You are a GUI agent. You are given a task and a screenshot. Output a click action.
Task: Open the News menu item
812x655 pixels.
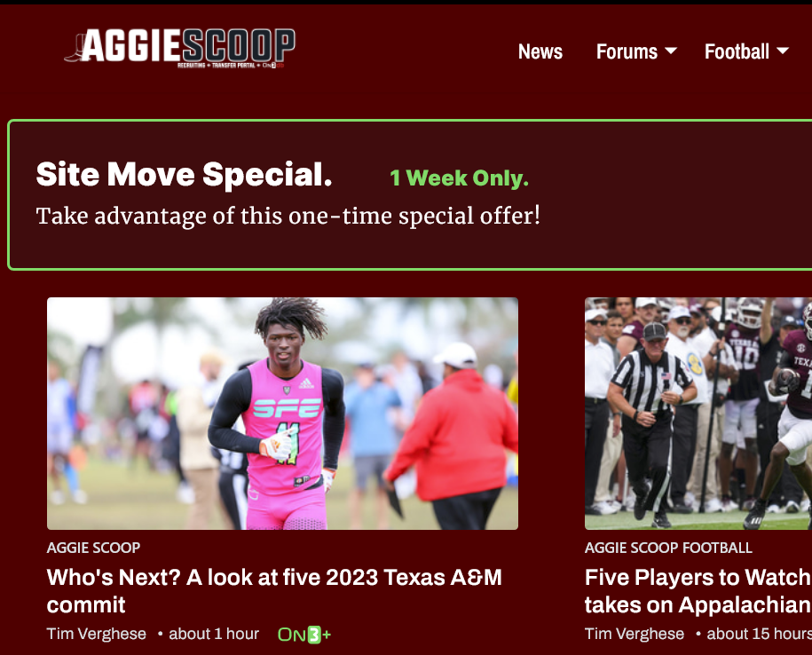pyautogui.click(x=540, y=51)
